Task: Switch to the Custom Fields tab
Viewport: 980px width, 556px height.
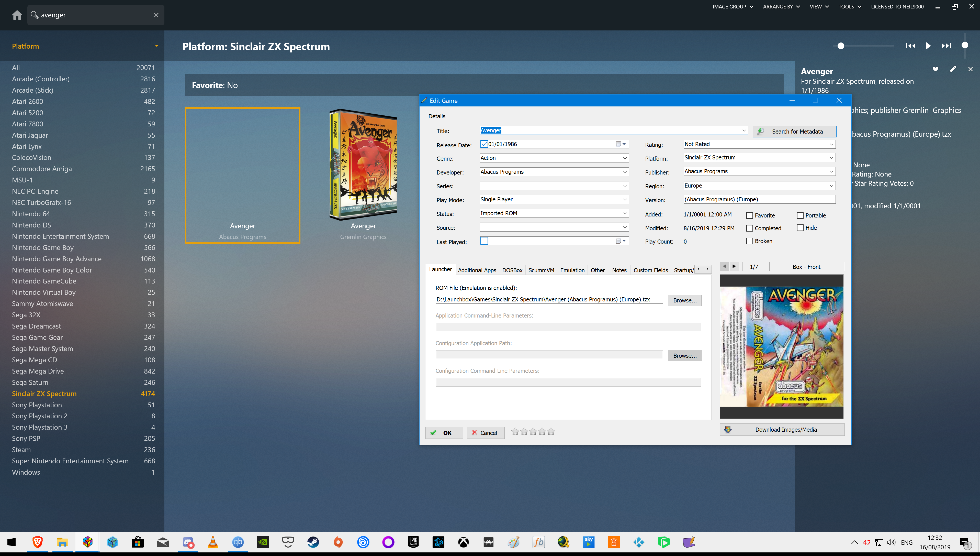Action: tap(650, 270)
